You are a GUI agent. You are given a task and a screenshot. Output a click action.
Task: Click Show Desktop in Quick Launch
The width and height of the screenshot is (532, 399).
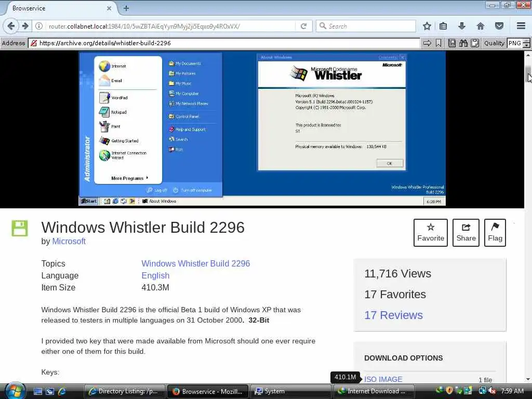[x=37, y=392]
